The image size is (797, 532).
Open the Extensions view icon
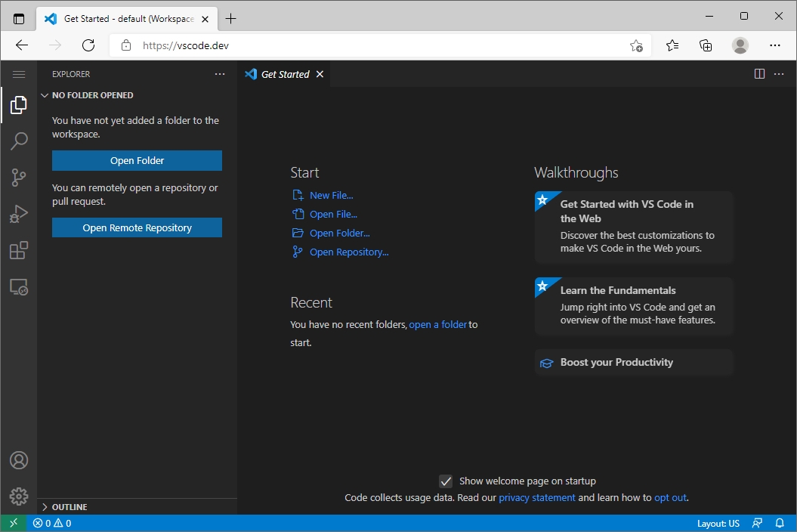tap(19, 251)
